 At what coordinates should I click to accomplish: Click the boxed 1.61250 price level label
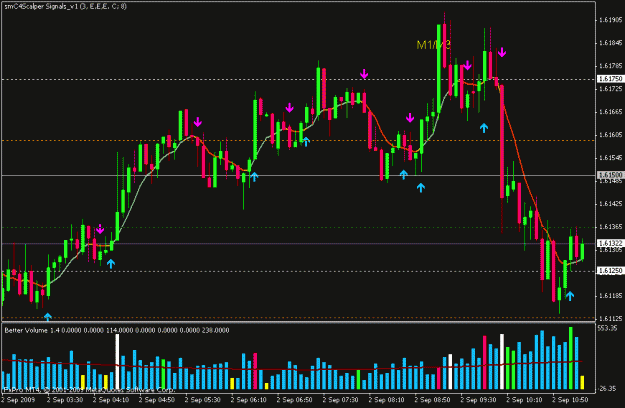[610, 271]
